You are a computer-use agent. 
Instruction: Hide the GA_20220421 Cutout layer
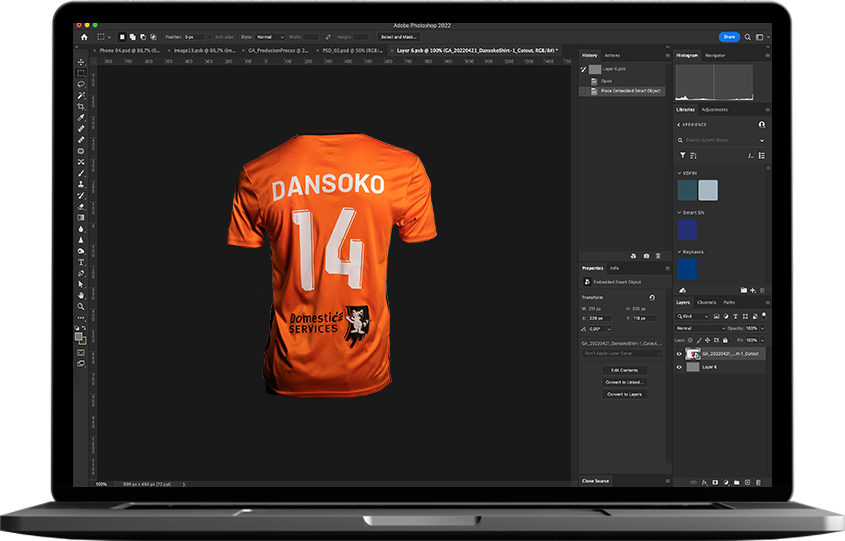pyautogui.click(x=679, y=354)
